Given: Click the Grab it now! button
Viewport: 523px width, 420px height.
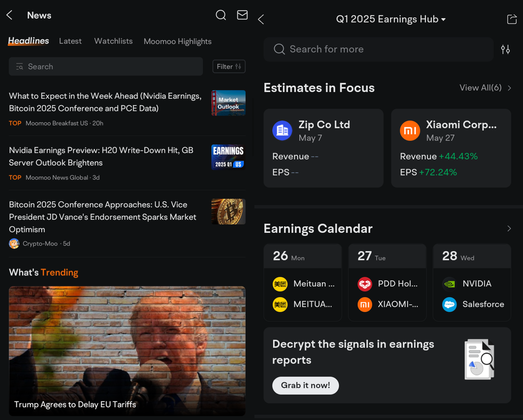Looking at the screenshot, I should coord(306,385).
